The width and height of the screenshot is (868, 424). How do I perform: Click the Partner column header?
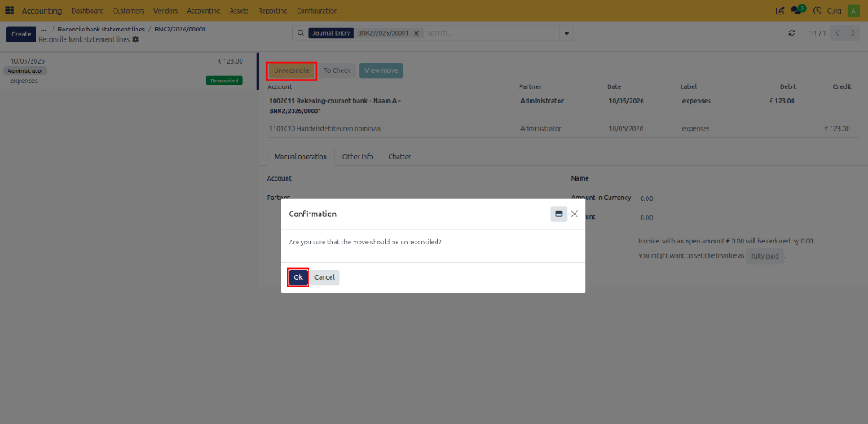click(x=530, y=86)
